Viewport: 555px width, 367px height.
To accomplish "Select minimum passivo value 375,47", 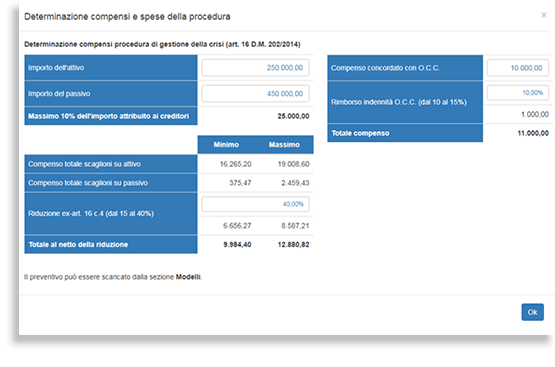I will point(240,183).
